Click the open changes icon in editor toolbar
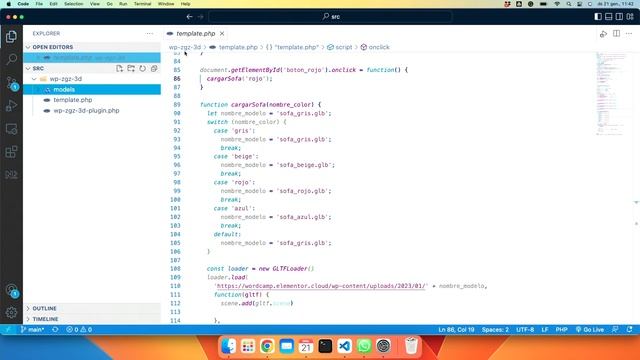This screenshot has width=640, height=360. (603, 34)
